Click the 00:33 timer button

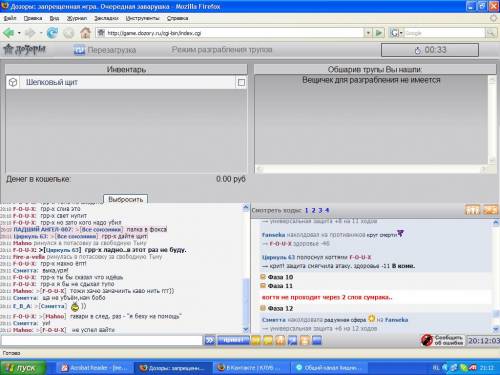tap(430, 50)
